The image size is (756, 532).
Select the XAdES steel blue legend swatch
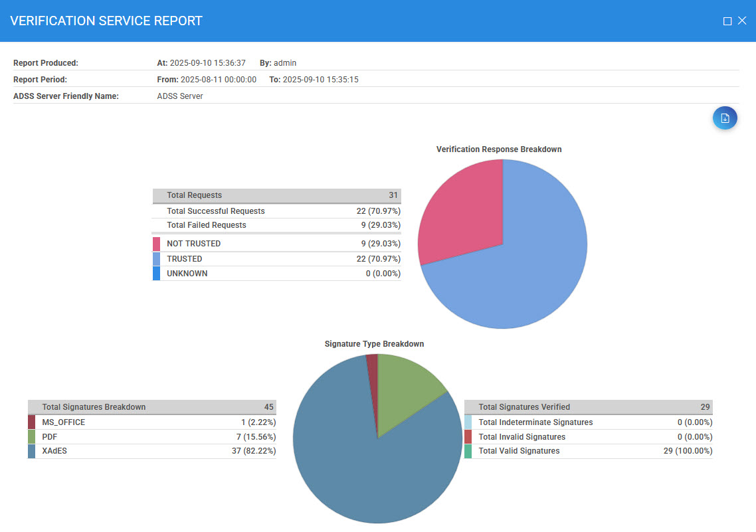(31, 452)
